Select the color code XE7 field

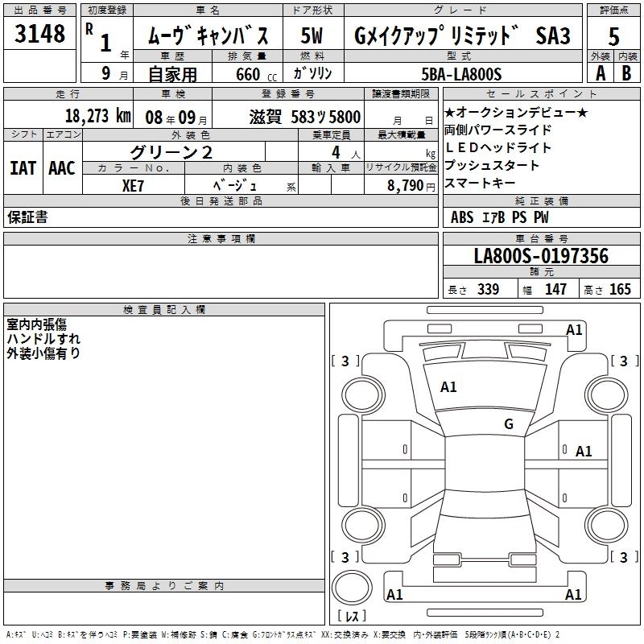point(134,184)
